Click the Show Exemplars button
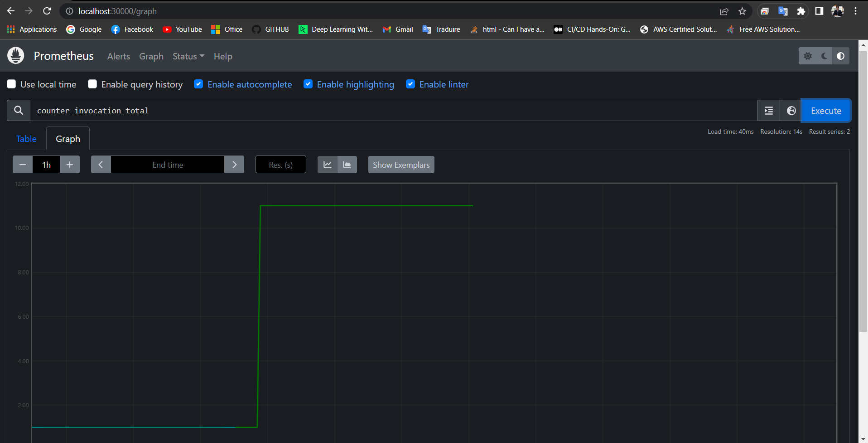 [400, 164]
